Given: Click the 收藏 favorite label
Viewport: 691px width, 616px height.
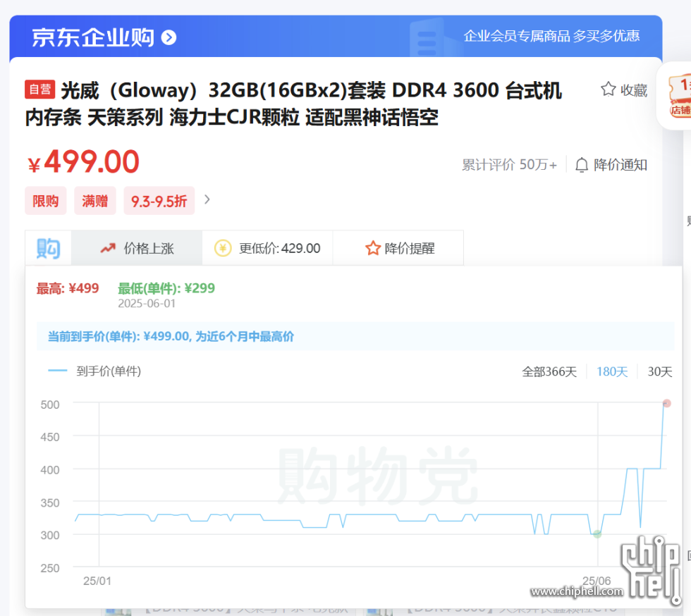Looking at the screenshot, I should click(x=634, y=90).
